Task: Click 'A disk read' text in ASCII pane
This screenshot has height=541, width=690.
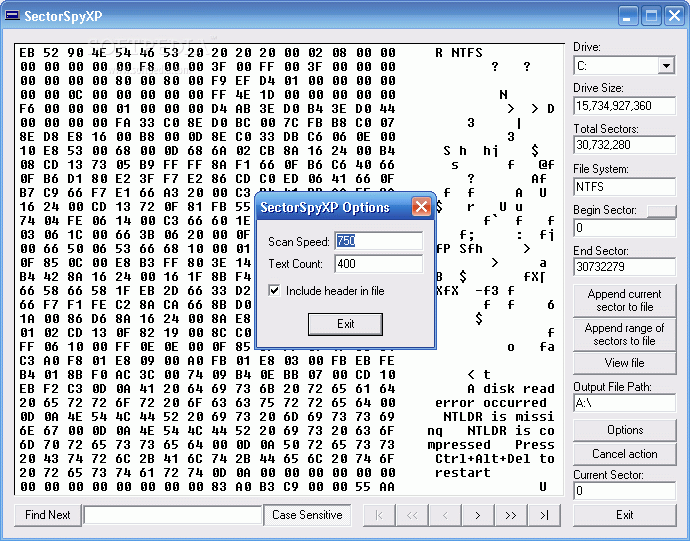Action: (x=510, y=389)
